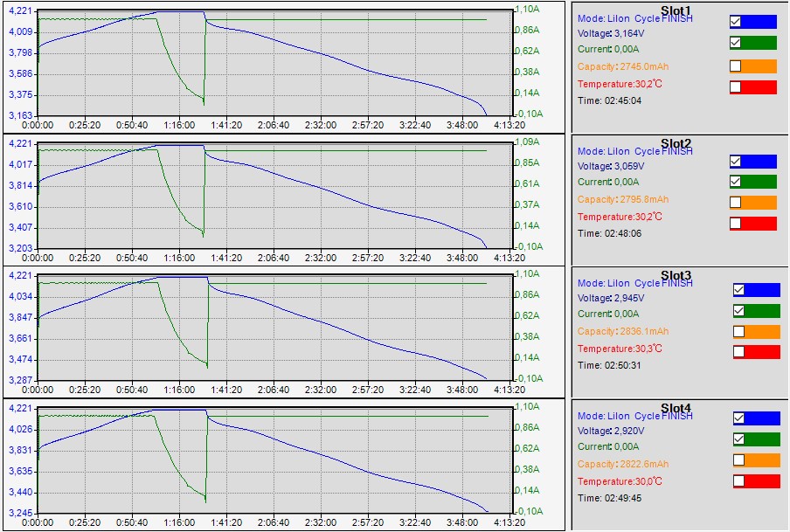Click Slot1 Current 0,00A reading
The width and height of the screenshot is (790, 532).
point(608,50)
